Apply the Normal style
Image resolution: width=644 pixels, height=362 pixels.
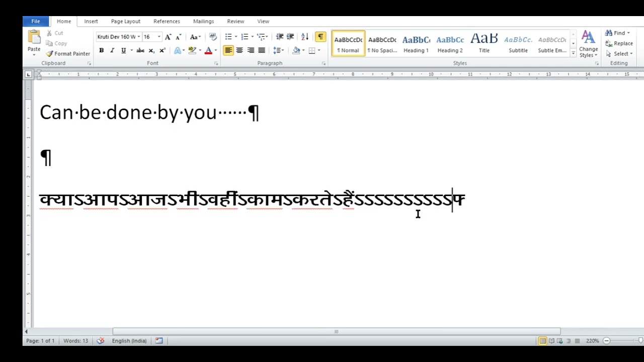[x=348, y=44]
